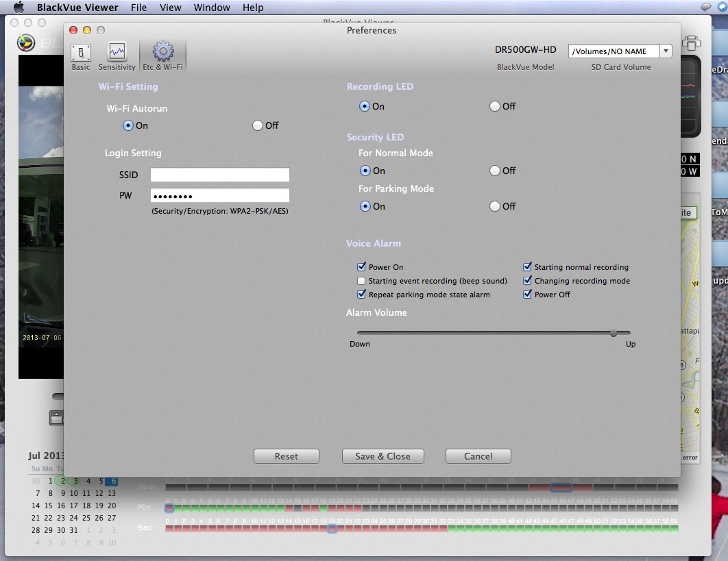Set Normal Mode security LED Off
728x561 pixels.
(494, 171)
